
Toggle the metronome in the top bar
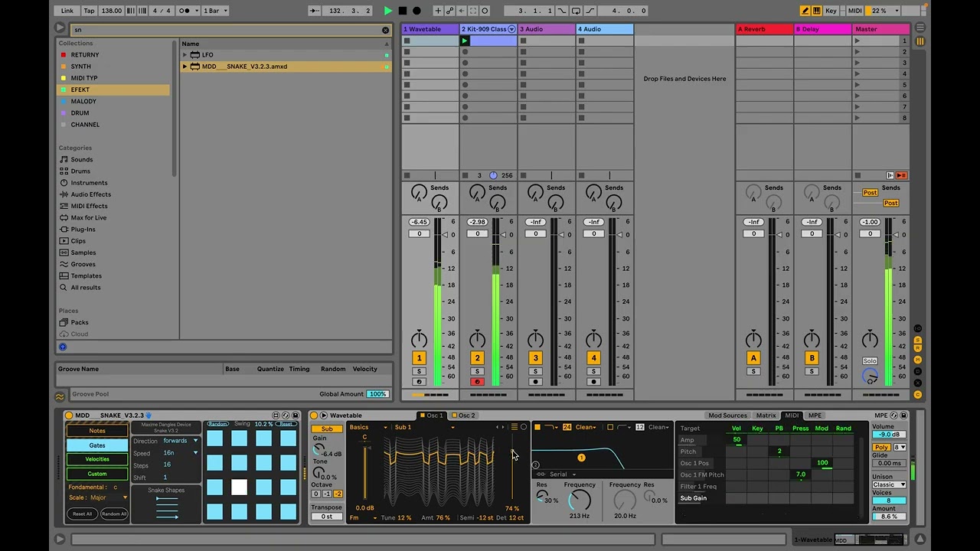185,11
